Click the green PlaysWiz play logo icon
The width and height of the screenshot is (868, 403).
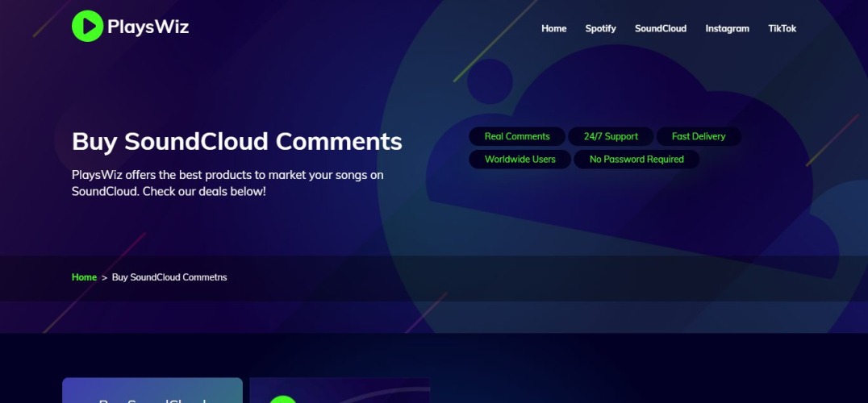click(x=87, y=26)
